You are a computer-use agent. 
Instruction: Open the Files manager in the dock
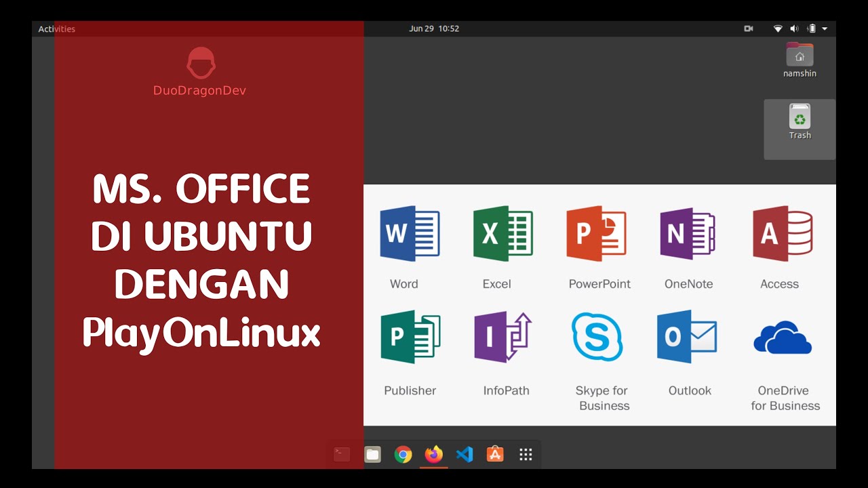(372, 455)
